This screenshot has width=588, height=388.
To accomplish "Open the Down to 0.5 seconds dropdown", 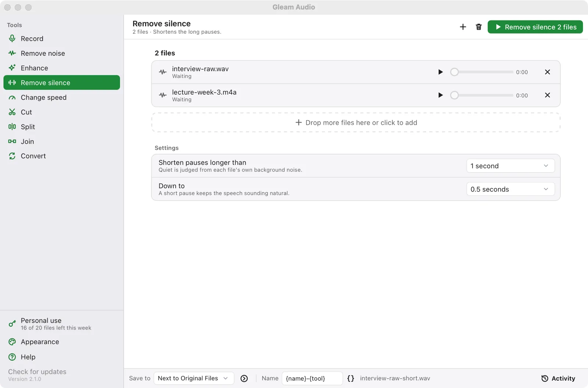I will [x=510, y=189].
